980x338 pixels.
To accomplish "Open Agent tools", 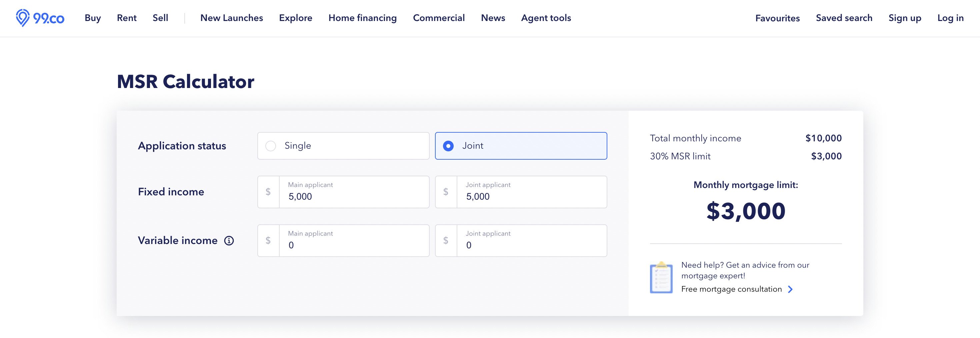I will [x=546, y=18].
